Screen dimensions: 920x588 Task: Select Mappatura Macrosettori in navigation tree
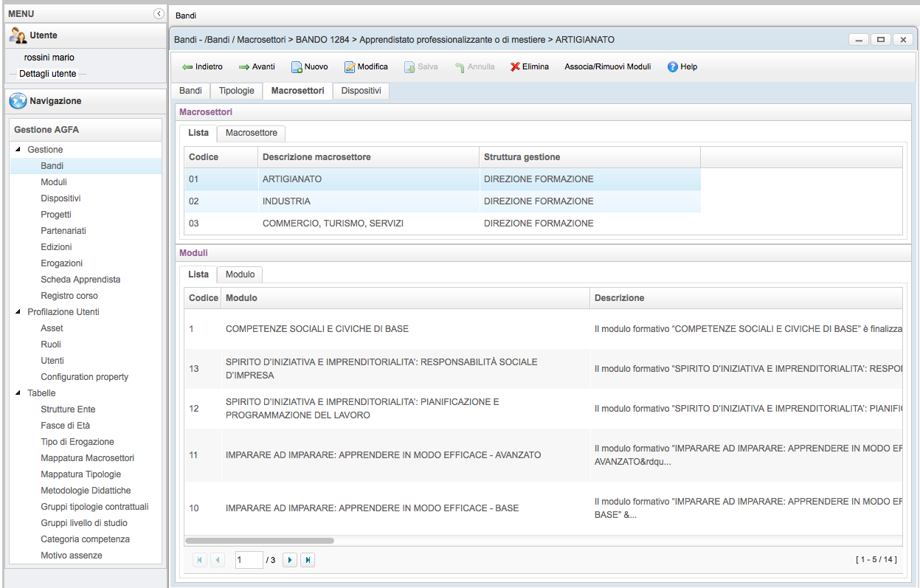click(87, 458)
